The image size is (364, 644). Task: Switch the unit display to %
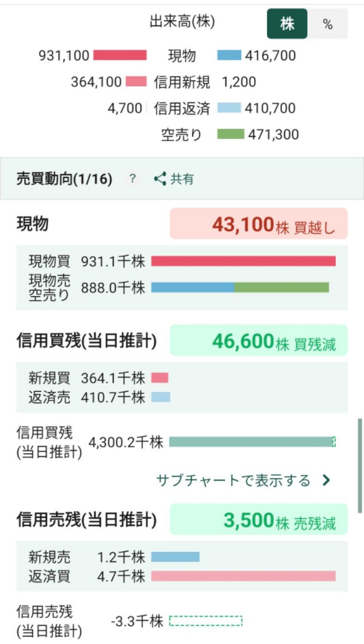tap(332, 25)
